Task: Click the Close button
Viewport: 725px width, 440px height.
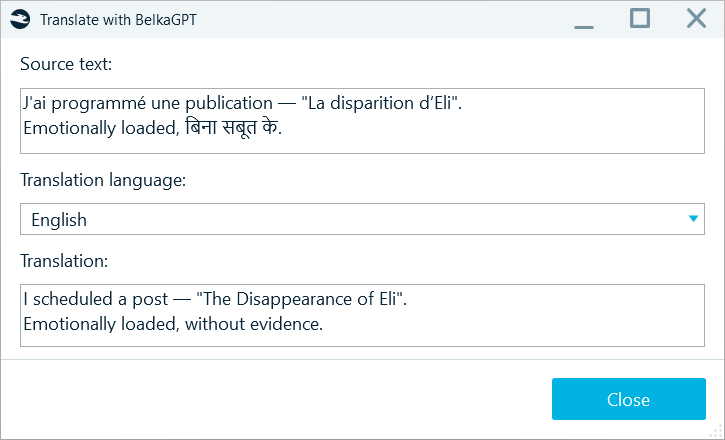Action: 629,399
